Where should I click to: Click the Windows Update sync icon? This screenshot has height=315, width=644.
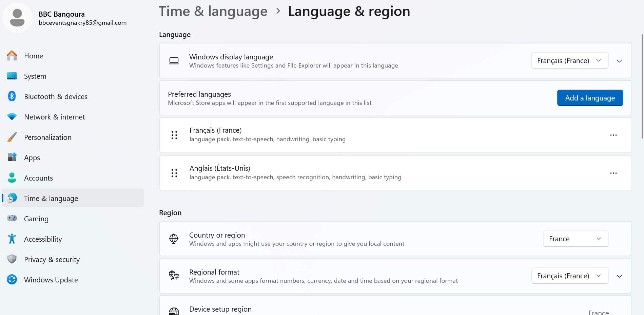coord(12,279)
